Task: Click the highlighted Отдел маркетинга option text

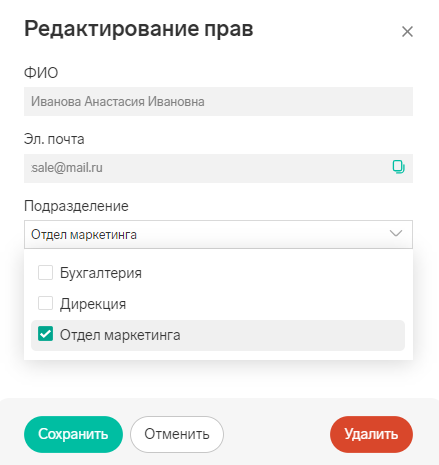Action: [120, 335]
